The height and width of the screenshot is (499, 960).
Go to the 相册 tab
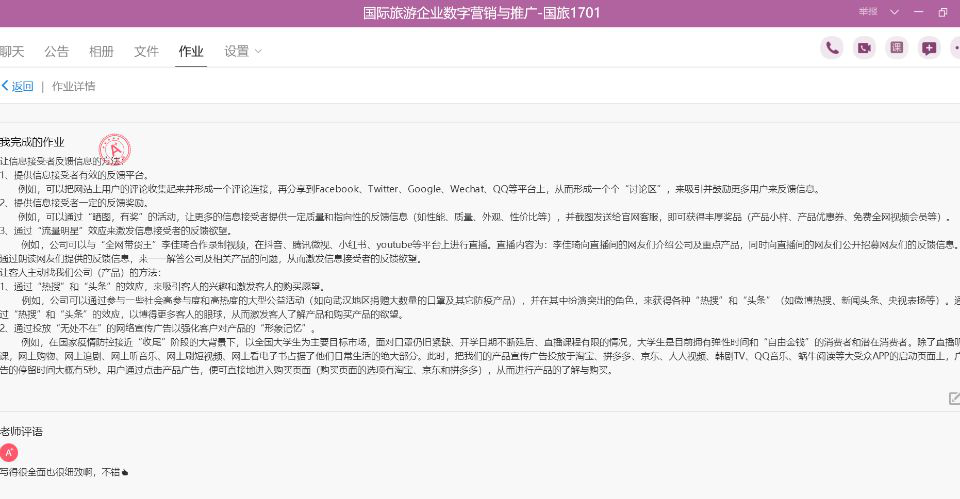(101, 51)
